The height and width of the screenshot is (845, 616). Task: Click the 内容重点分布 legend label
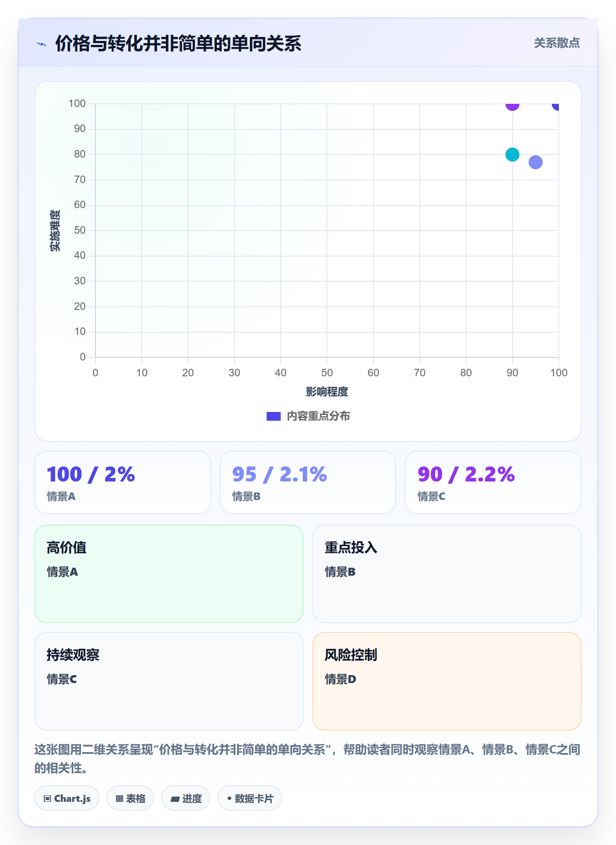click(x=319, y=416)
